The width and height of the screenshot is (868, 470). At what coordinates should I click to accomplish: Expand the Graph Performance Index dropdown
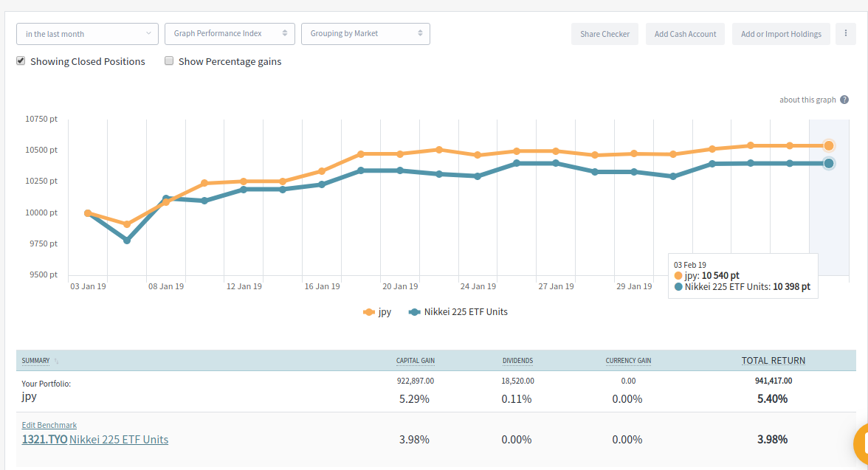230,34
